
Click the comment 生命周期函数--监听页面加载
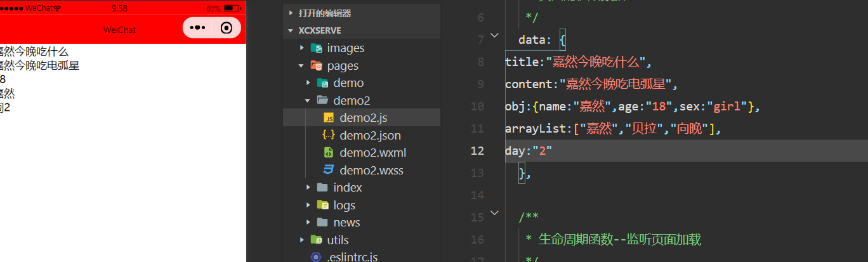click(620, 240)
